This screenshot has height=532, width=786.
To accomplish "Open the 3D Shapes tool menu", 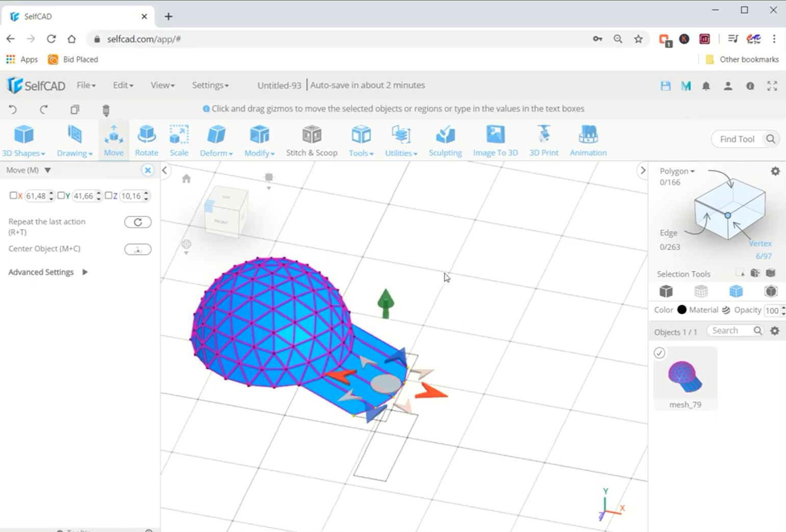I will click(x=23, y=140).
